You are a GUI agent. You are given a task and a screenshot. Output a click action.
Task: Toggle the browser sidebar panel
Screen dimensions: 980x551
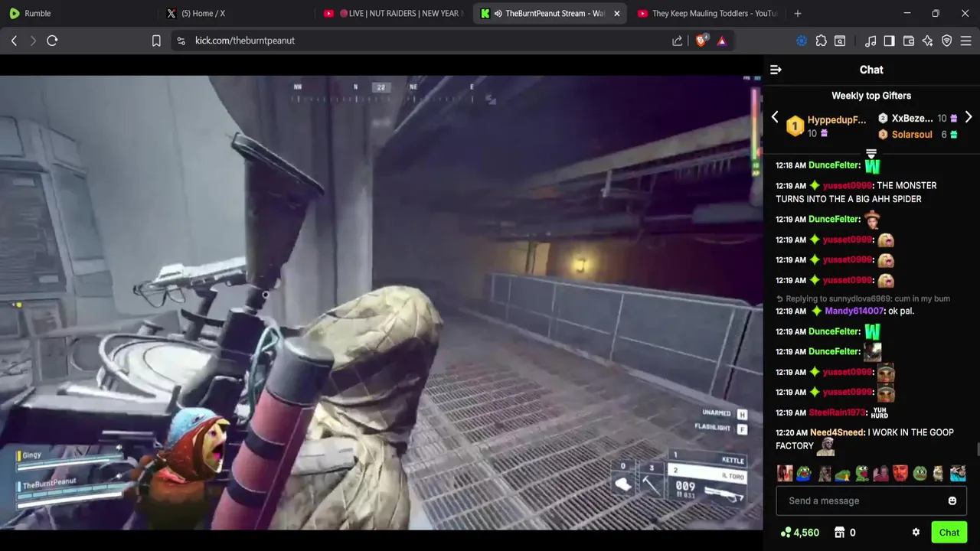890,41
